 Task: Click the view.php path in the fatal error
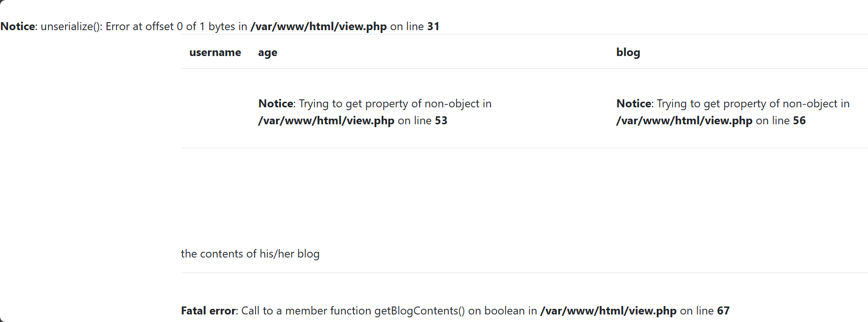608,311
